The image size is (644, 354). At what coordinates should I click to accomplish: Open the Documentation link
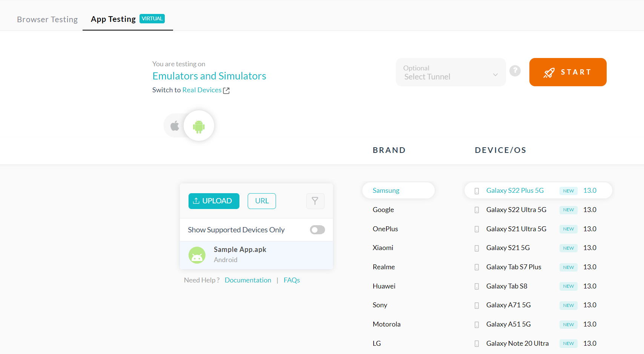coord(248,280)
